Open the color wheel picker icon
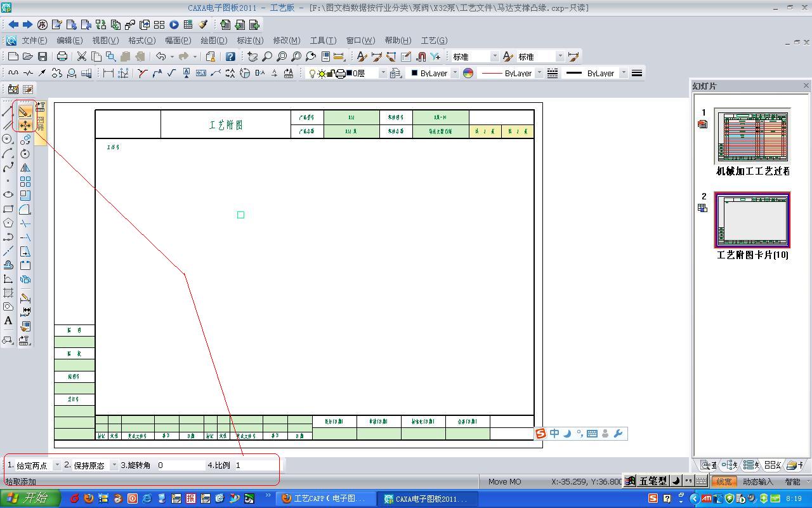The width and height of the screenshot is (812, 508). point(468,73)
